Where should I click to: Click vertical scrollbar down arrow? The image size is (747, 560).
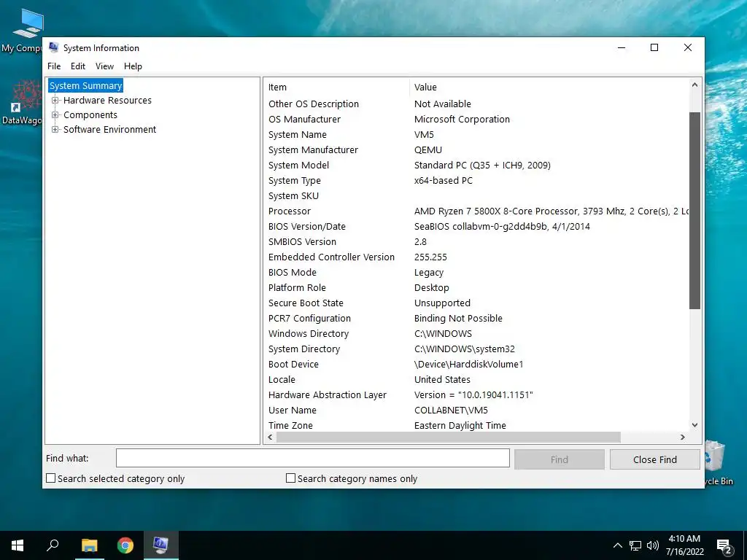pyautogui.click(x=694, y=425)
